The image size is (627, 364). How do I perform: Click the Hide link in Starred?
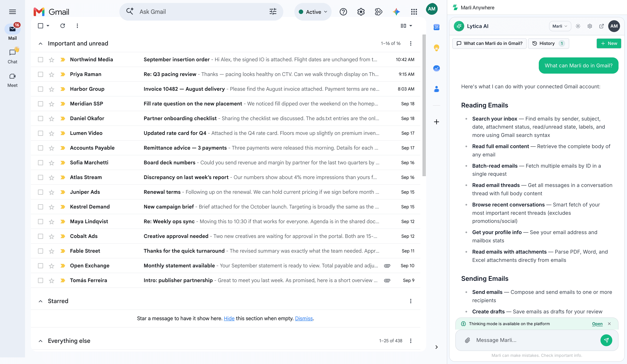[229, 318]
